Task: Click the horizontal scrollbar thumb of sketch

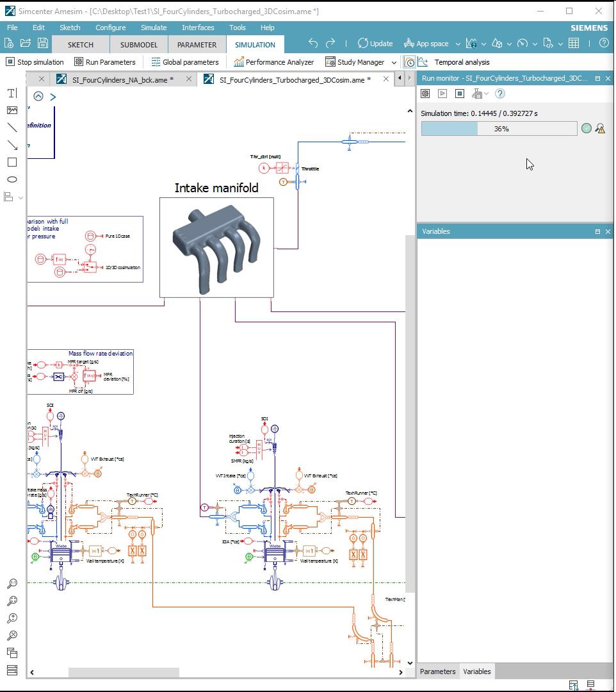Action: (124, 672)
